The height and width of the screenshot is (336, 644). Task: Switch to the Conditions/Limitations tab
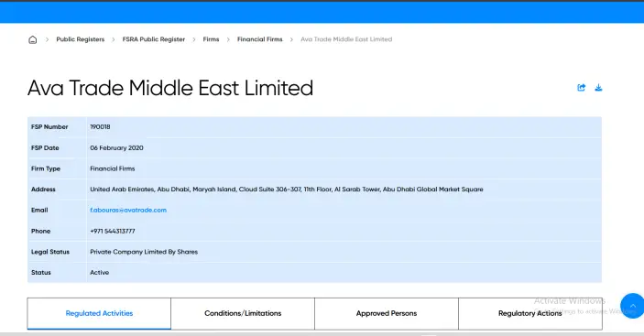(243, 313)
